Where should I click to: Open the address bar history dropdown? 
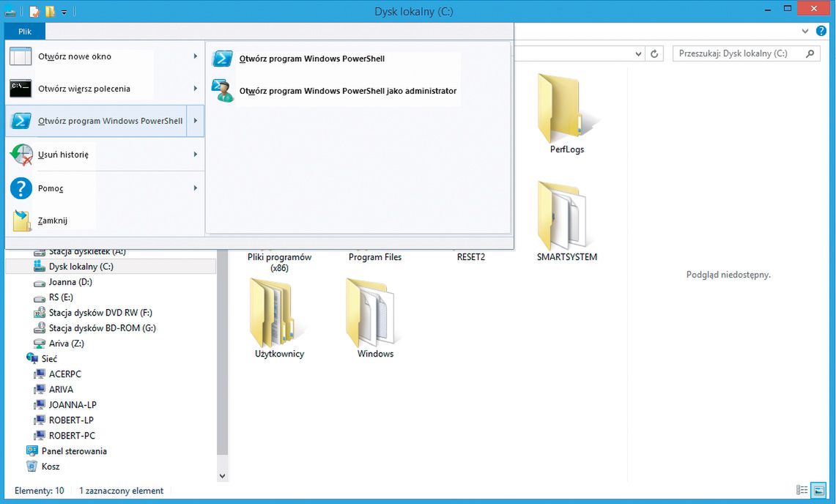pos(638,54)
